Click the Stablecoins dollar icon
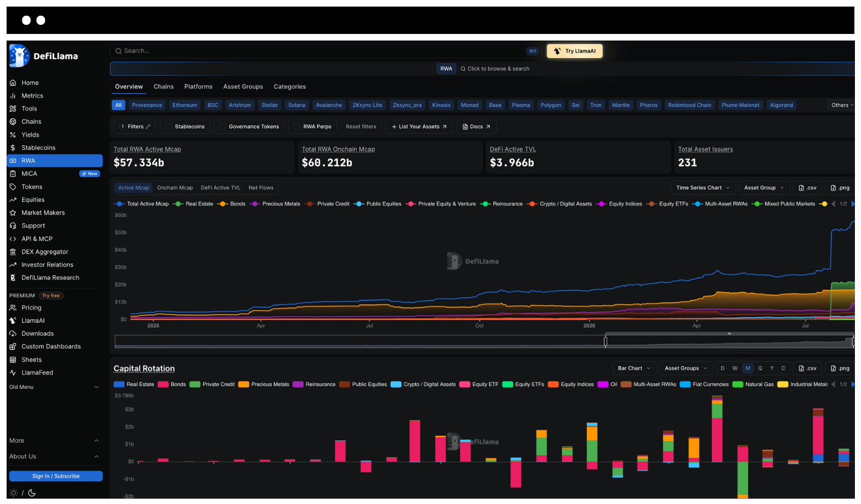 13,148
